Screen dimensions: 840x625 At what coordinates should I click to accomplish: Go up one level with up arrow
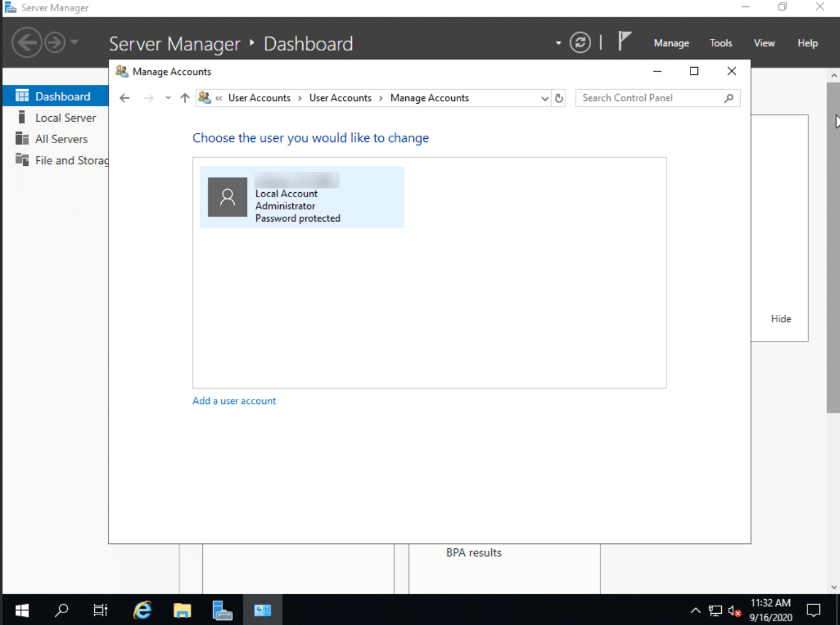185,98
